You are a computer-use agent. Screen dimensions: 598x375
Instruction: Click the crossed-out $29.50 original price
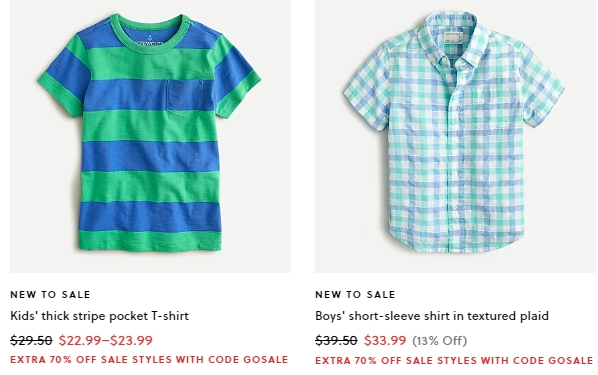tap(31, 340)
